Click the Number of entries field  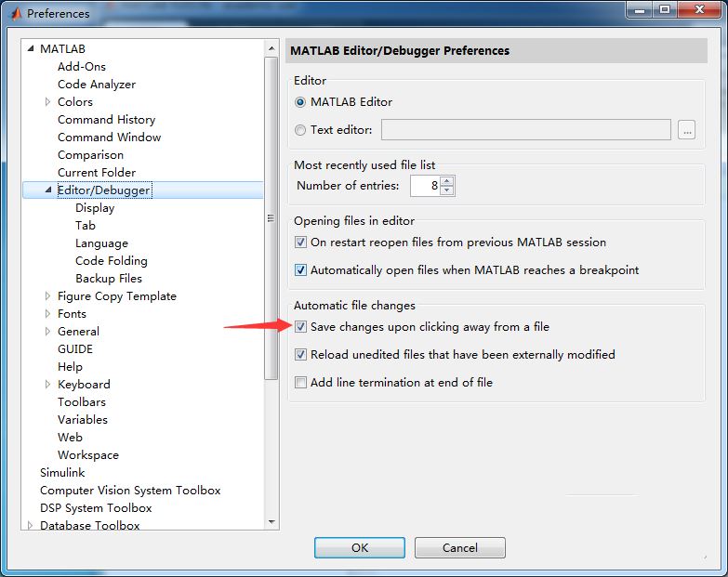click(425, 186)
